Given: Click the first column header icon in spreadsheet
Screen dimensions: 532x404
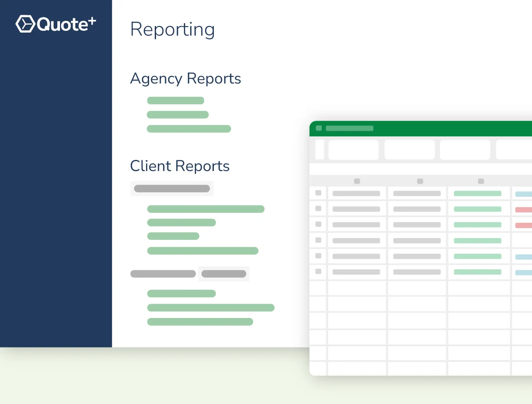Looking at the screenshot, I should [x=357, y=181].
